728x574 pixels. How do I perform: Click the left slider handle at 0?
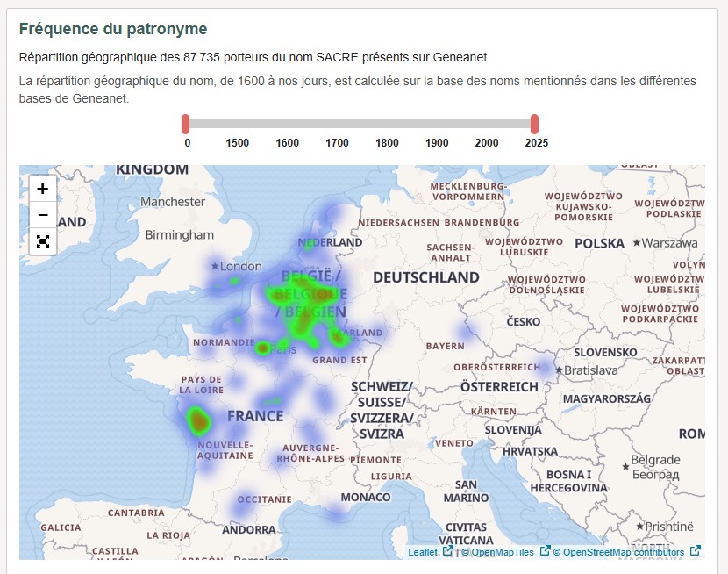tap(187, 124)
